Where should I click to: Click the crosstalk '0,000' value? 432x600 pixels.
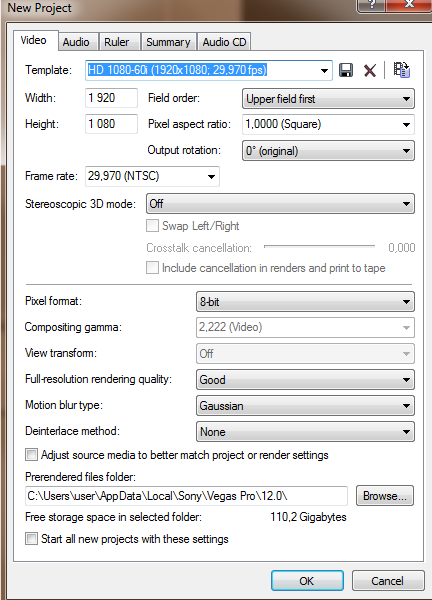pos(402,248)
